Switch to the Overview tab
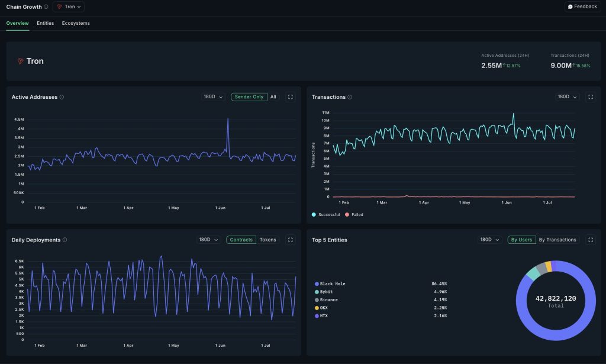This screenshot has height=364, width=606. [x=17, y=23]
